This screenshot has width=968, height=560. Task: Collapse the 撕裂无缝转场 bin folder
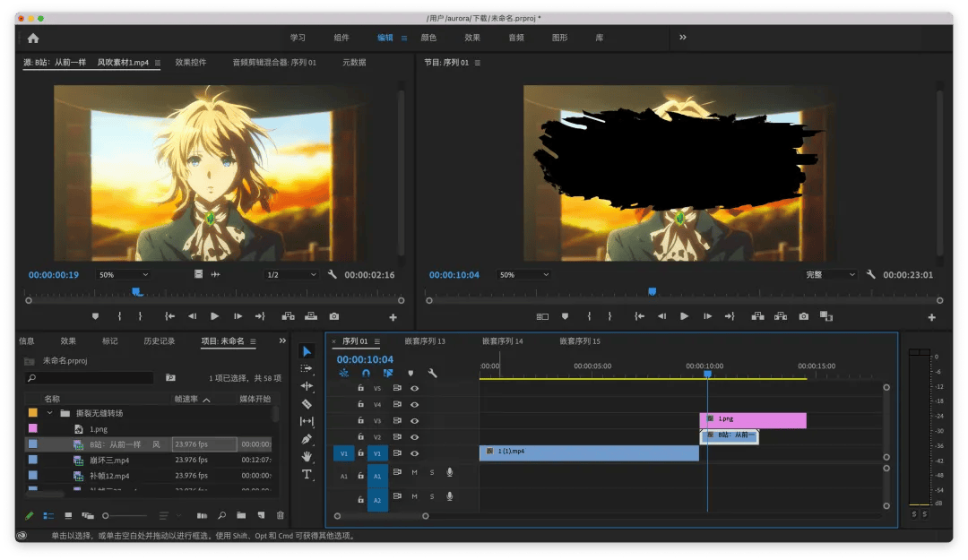point(49,413)
